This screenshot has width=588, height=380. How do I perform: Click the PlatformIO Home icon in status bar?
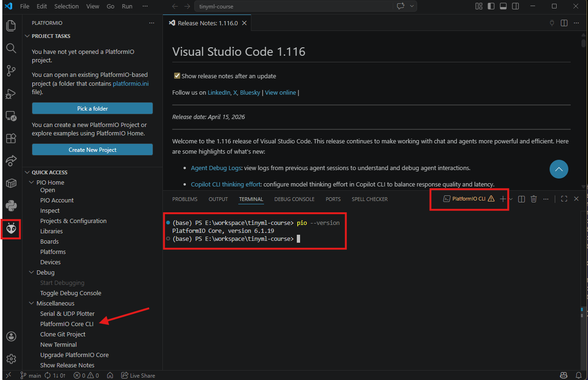110,375
